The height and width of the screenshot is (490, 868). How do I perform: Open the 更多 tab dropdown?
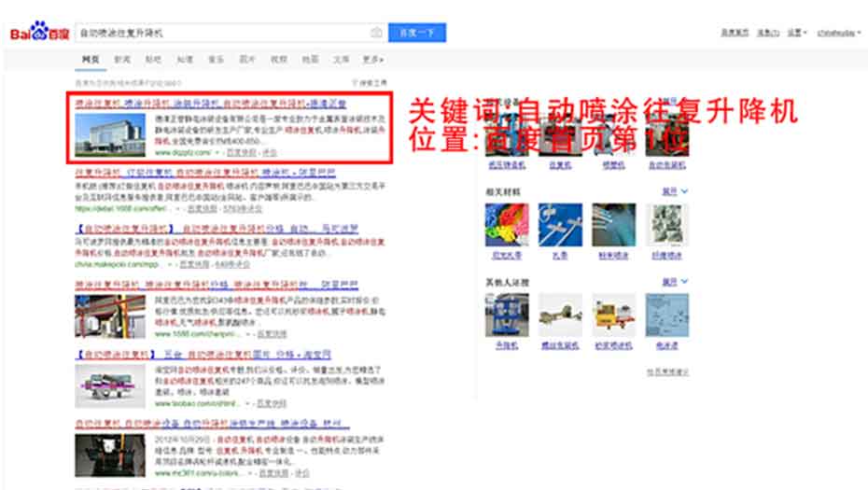point(372,59)
